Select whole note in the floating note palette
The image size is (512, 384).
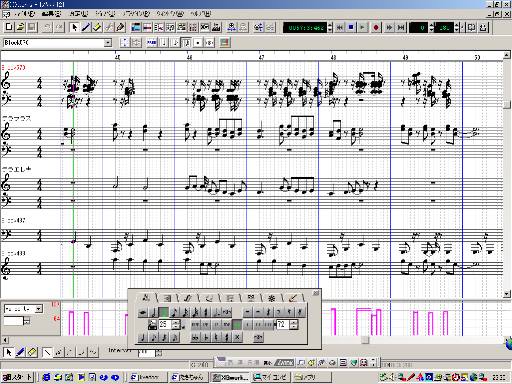pyautogui.click(x=143, y=312)
